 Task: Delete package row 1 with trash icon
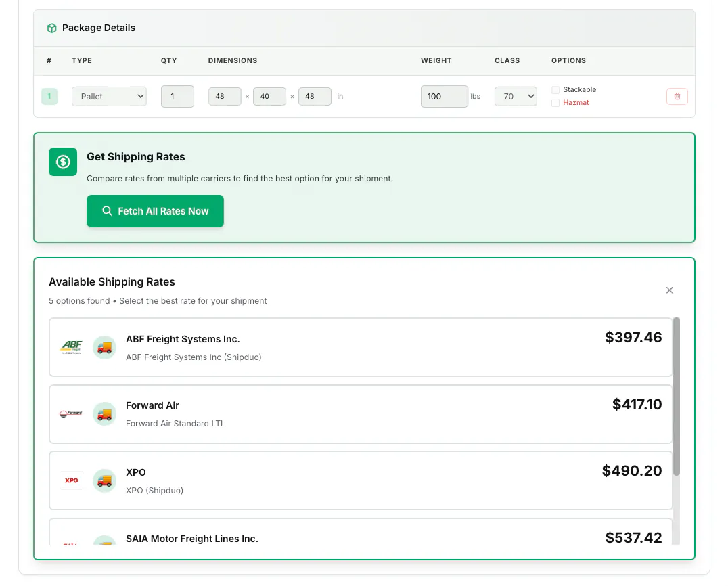677,97
